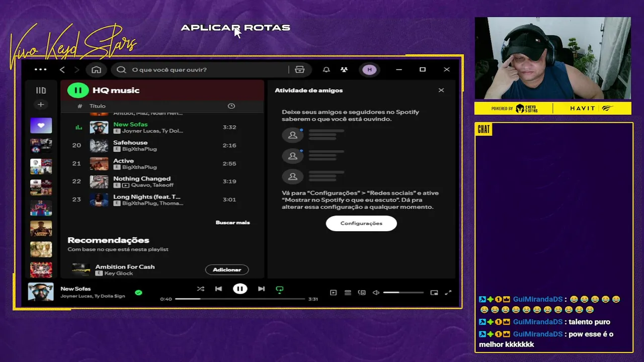Open the New Sofas album cover thumbnail
Screen dimensions: 644x362
pyautogui.click(x=99, y=127)
